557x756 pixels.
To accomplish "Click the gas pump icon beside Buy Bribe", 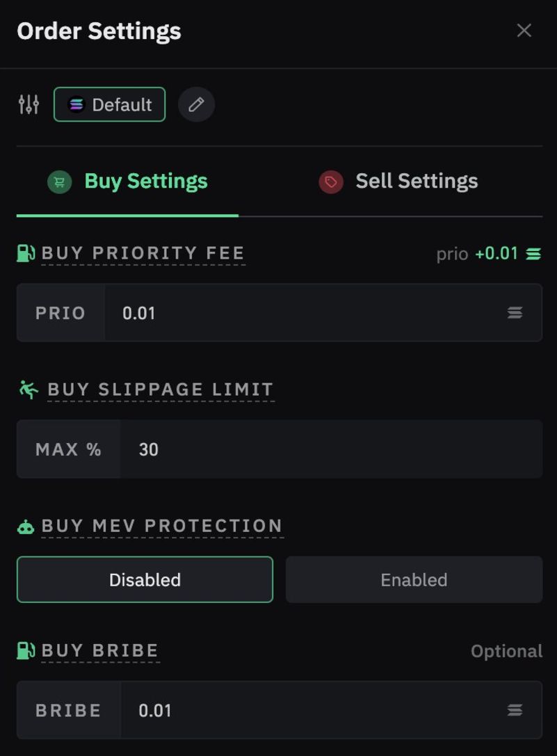I will click(x=26, y=651).
